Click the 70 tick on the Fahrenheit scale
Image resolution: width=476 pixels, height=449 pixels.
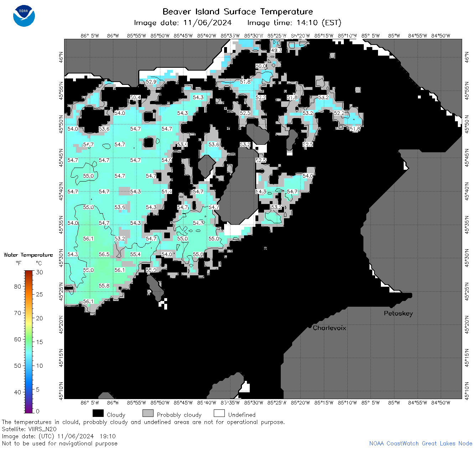[x=17, y=313]
